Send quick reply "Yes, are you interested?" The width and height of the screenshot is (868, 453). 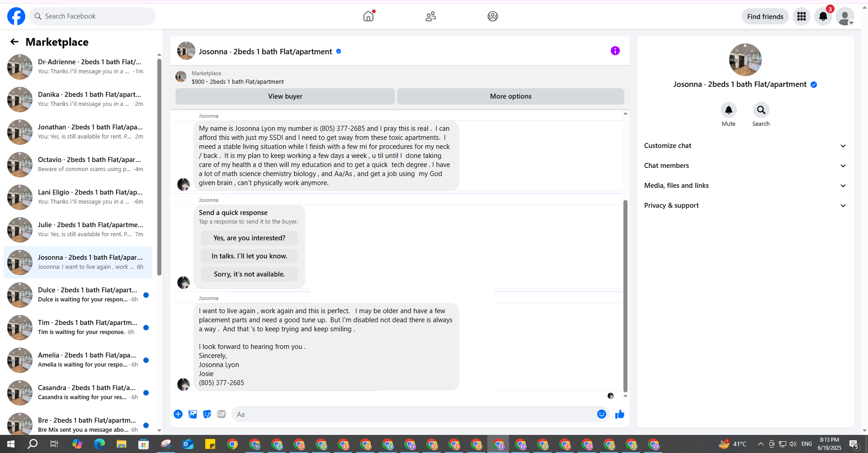(x=250, y=238)
